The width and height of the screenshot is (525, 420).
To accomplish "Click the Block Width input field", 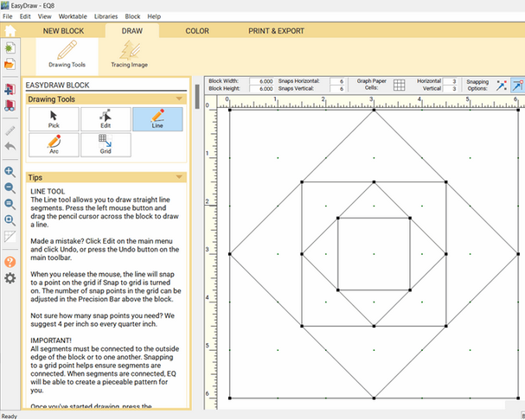I will (262, 80).
